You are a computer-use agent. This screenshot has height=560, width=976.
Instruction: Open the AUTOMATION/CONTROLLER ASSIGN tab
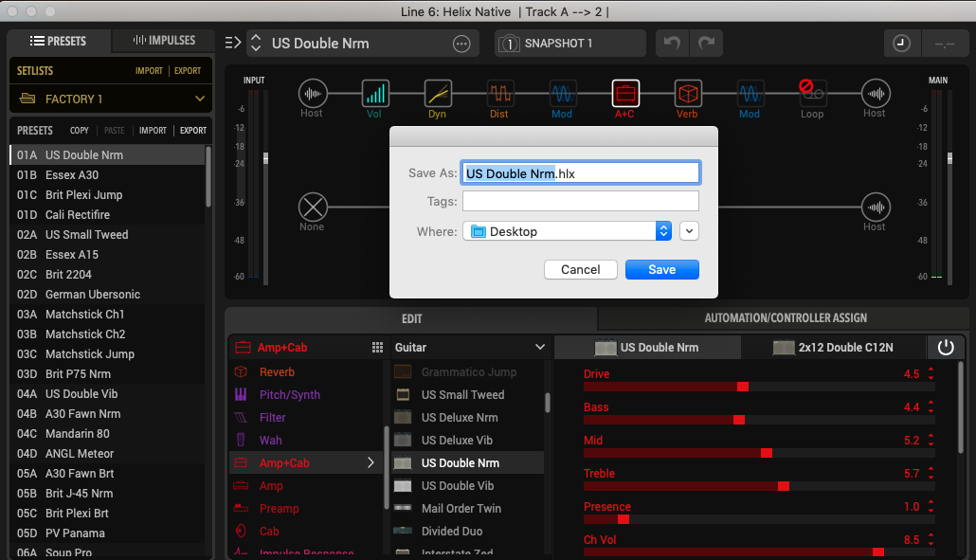click(x=786, y=318)
